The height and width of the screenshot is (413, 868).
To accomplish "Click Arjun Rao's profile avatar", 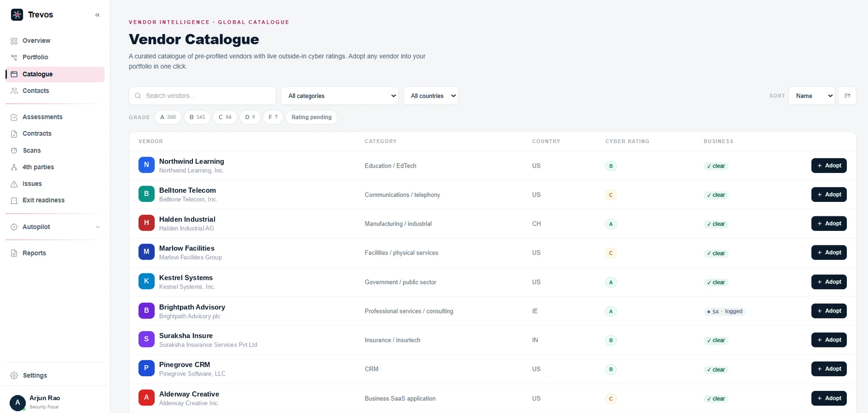I will click(x=18, y=402).
